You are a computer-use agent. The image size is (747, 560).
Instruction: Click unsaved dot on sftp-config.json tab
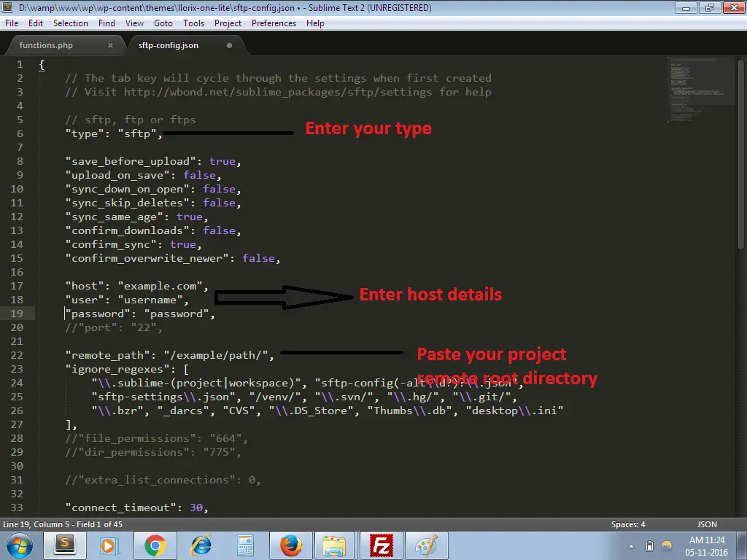pos(230,45)
